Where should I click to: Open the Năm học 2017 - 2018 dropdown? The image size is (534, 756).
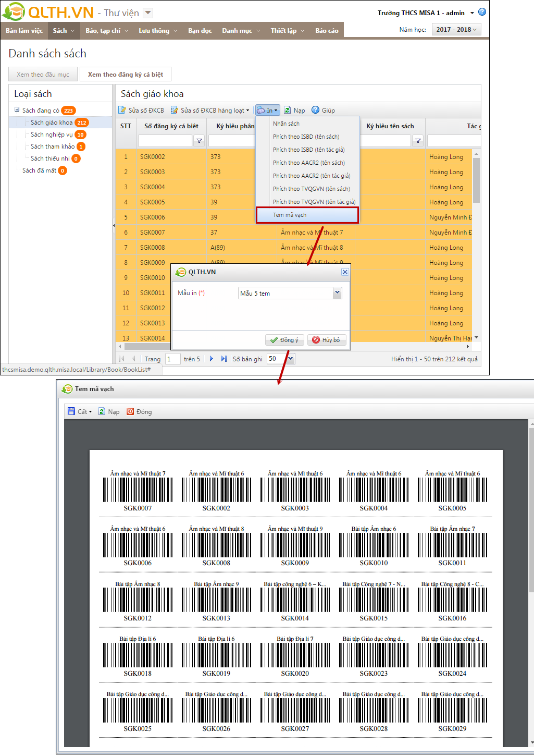456,30
